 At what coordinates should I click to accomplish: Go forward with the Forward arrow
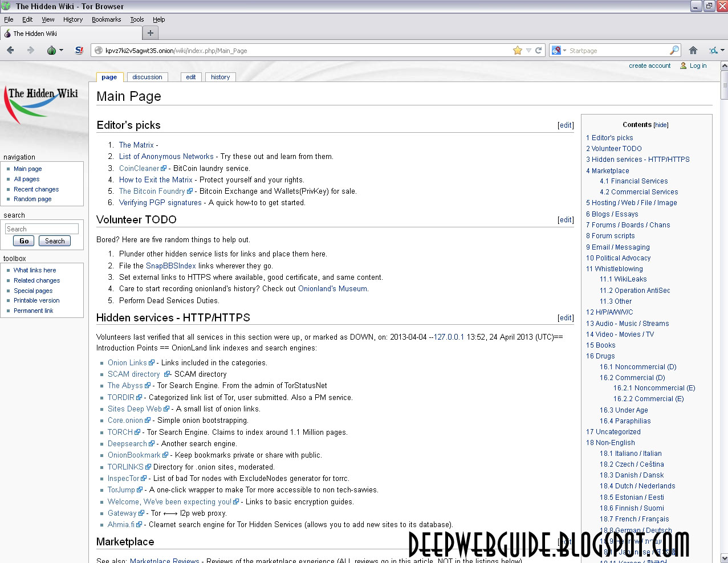tap(31, 50)
